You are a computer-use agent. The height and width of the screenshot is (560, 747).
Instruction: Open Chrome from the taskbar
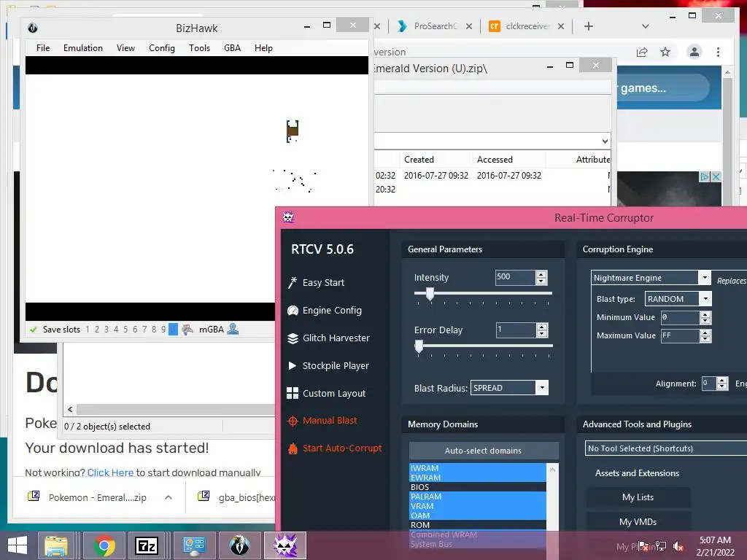[x=104, y=545]
